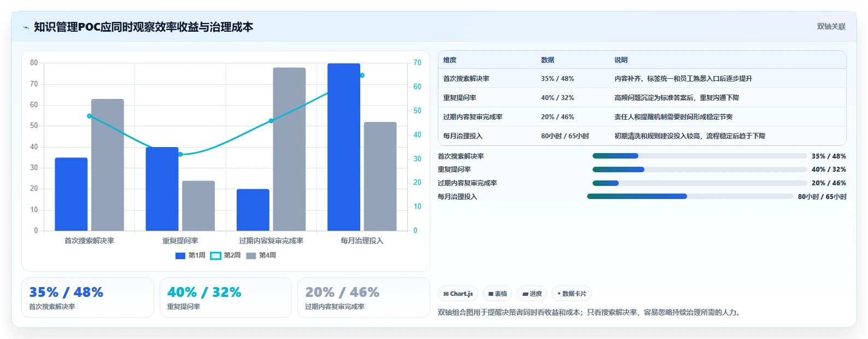Click the 80小时 / 65小时 table value
868x339 pixels.
pyautogui.click(x=565, y=136)
